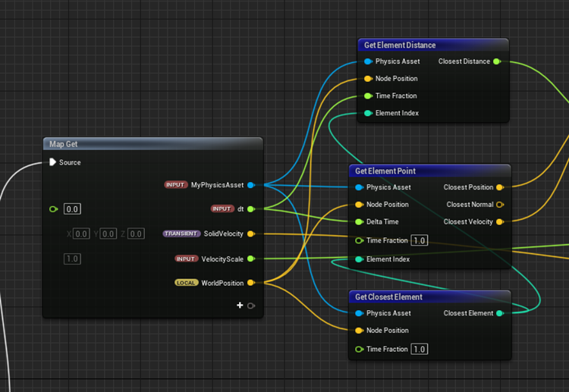Edit Time Fraction value on Get Element Point
This screenshot has width=569, height=392.
[x=419, y=240]
